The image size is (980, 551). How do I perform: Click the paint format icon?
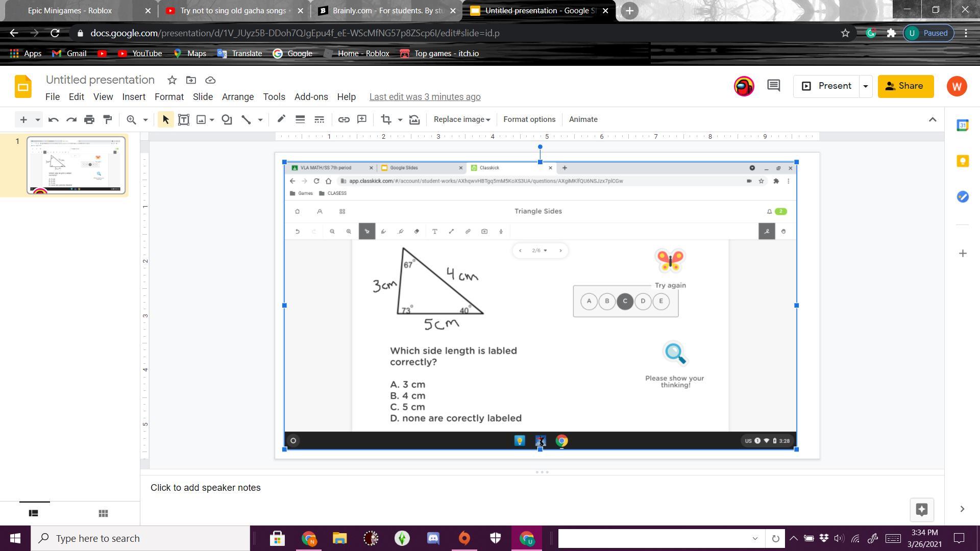107,119
